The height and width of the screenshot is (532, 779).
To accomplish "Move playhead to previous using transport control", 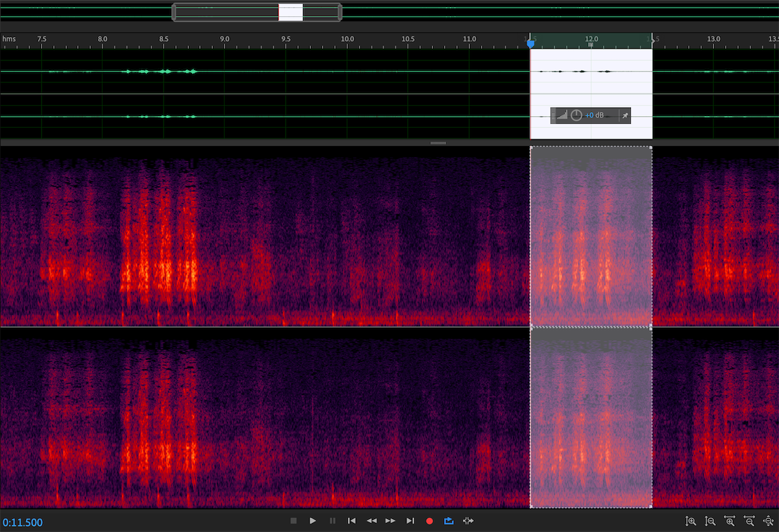I will (352, 520).
